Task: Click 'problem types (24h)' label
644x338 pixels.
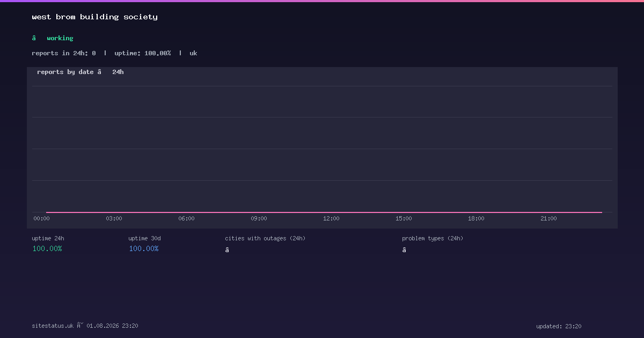Action: click(x=433, y=239)
